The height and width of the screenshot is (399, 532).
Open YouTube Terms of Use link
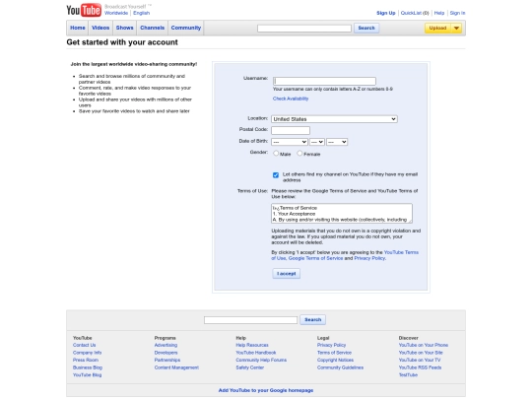point(345,255)
